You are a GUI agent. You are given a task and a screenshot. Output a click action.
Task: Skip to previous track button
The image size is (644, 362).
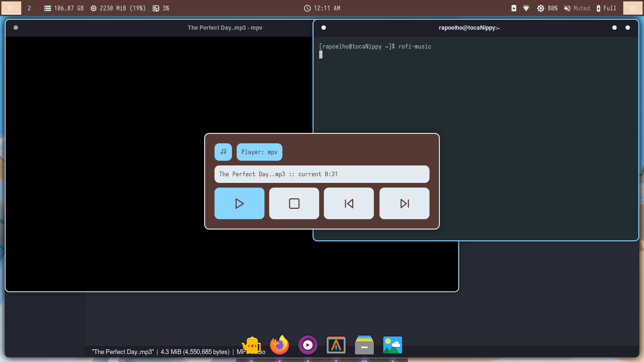pyautogui.click(x=349, y=204)
